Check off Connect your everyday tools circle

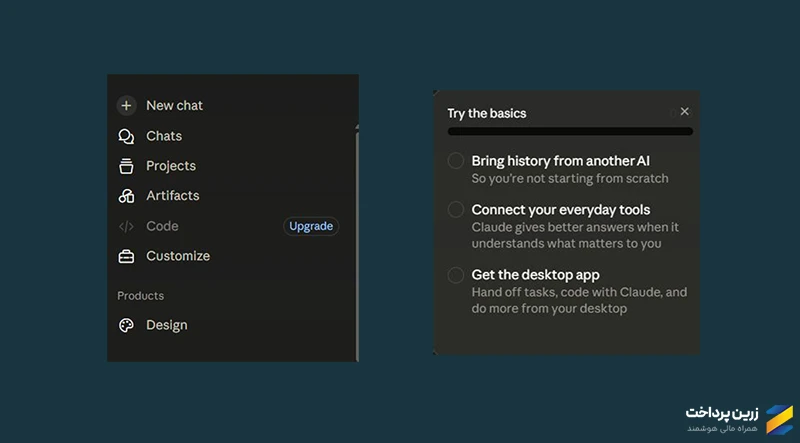point(456,209)
